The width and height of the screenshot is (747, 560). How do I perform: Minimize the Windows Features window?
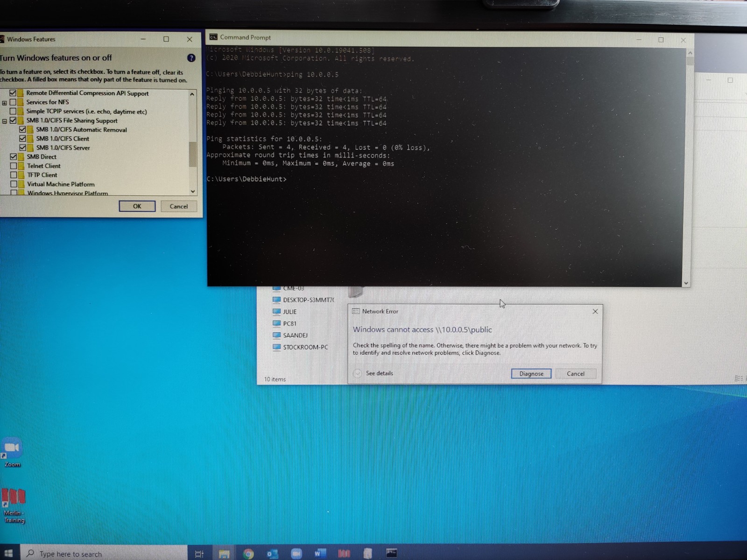tap(143, 39)
